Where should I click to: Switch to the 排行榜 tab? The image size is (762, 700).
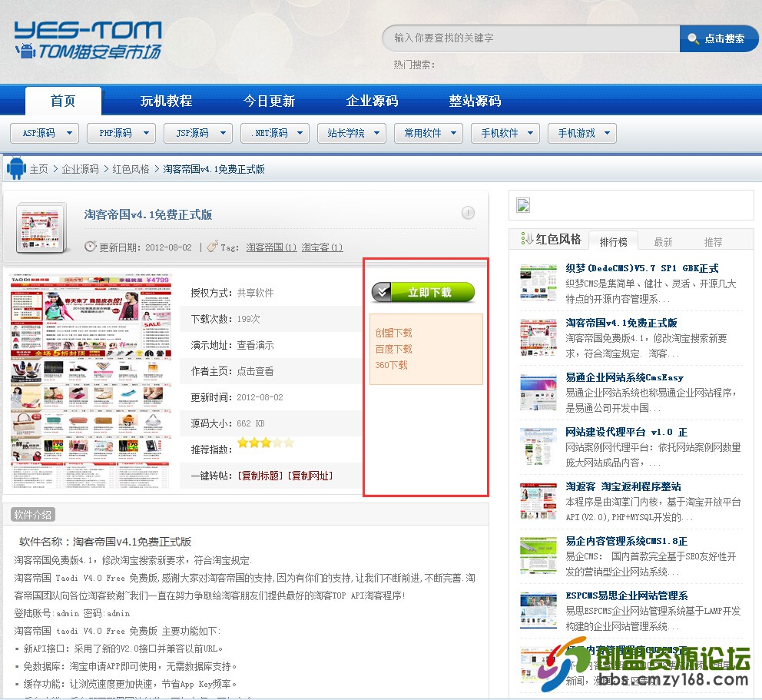click(x=613, y=241)
